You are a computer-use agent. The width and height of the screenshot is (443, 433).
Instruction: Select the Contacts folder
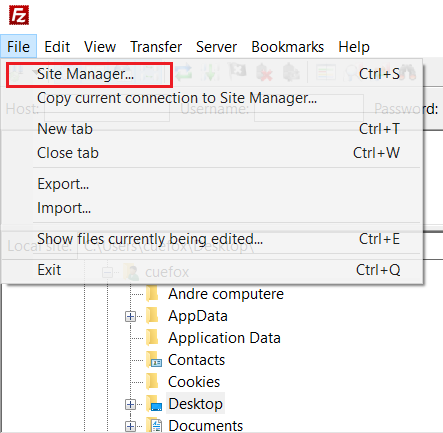(196, 360)
